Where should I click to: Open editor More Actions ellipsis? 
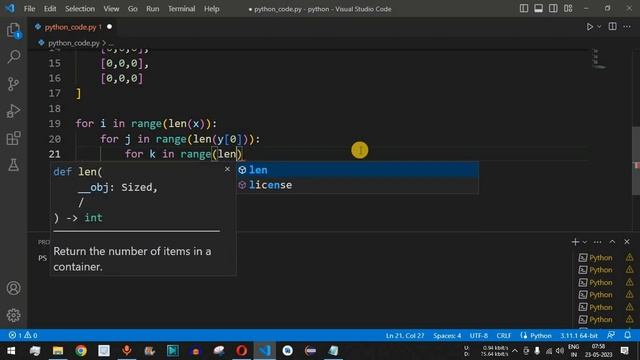click(x=627, y=27)
